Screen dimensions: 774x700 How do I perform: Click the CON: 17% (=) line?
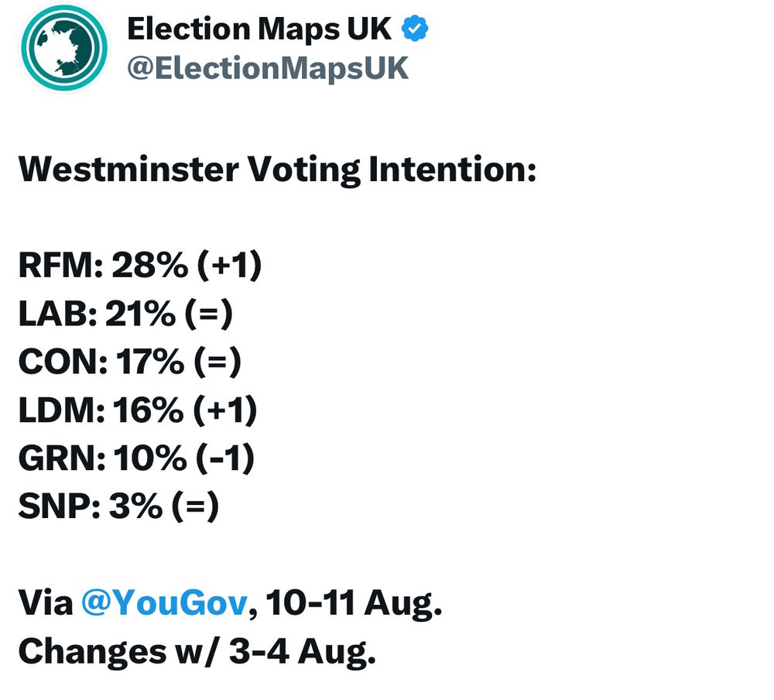point(130,362)
